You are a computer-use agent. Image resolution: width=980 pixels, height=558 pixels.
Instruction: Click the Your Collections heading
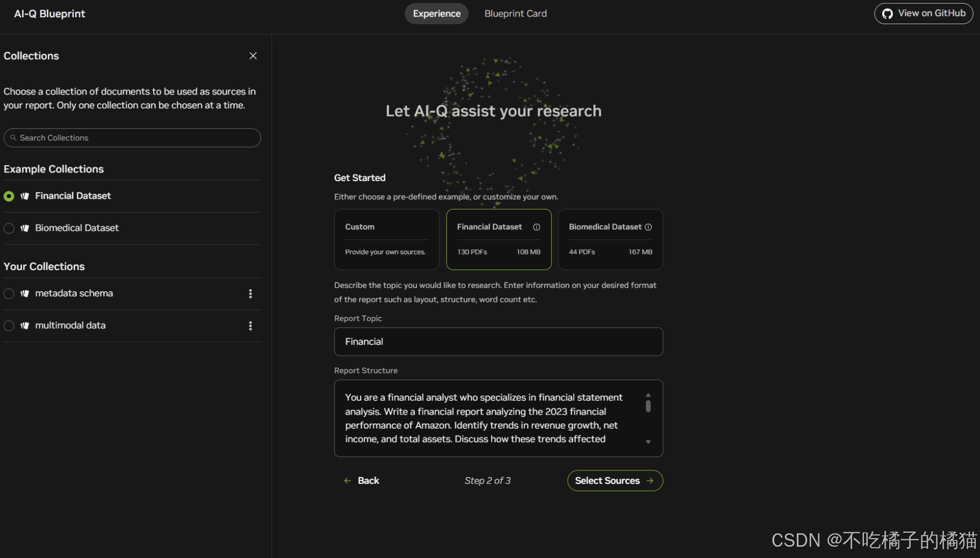coord(44,267)
